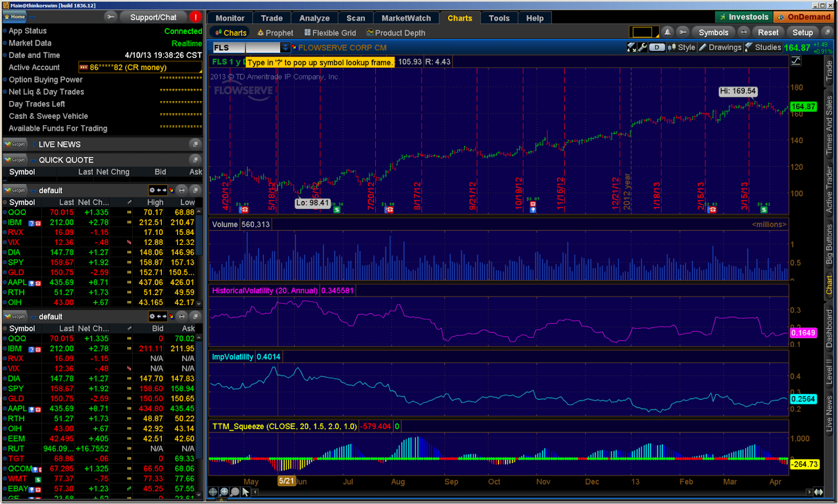This screenshot has height=504, width=838.
Task: Click the Reset button
Action: pyautogui.click(x=768, y=32)
